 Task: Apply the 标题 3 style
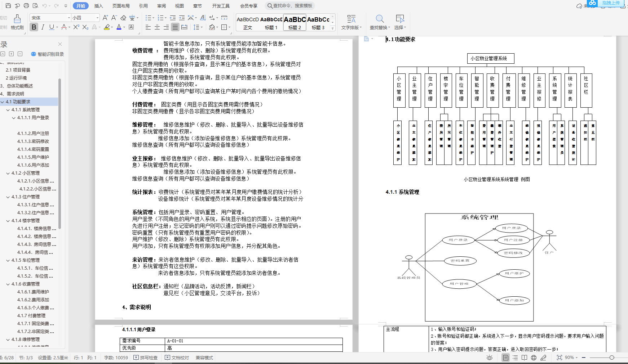[x=318, y=23]
